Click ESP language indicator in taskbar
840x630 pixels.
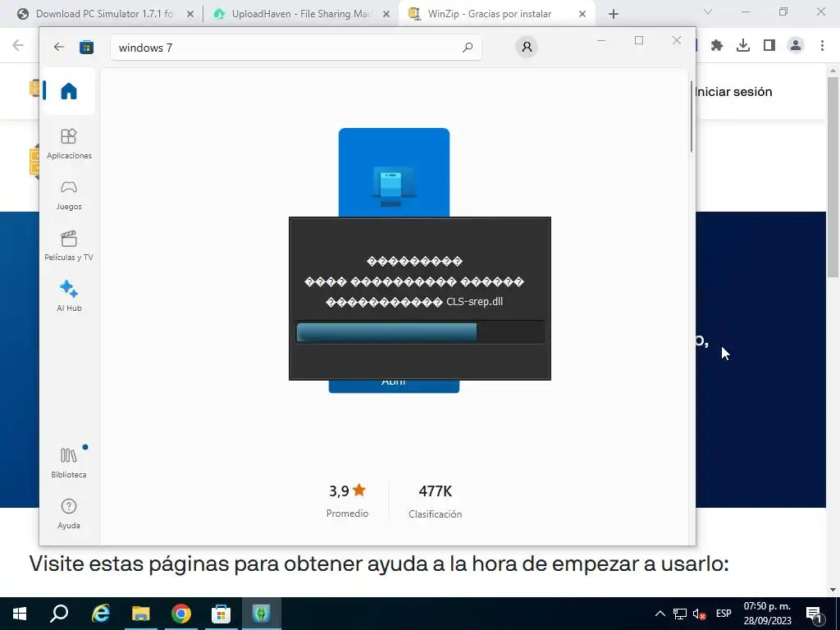click(x=724, y=614)
